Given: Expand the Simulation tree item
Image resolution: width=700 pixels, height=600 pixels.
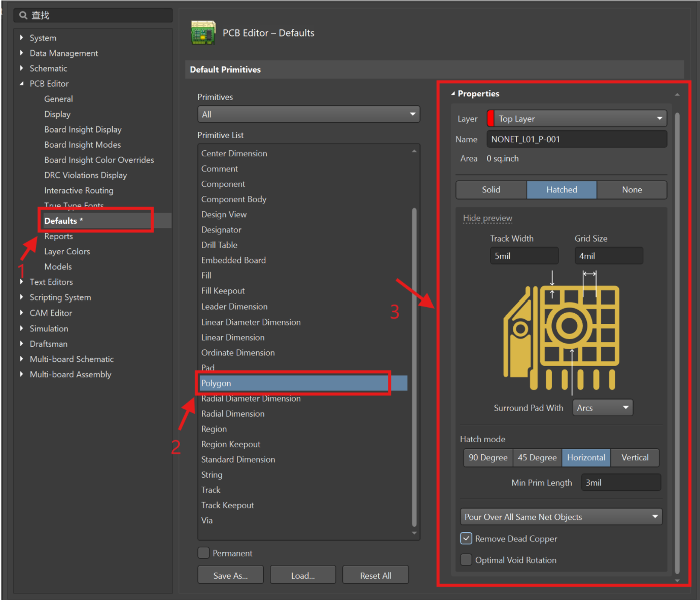Looking at the screenshot, I should click(21, 328).
